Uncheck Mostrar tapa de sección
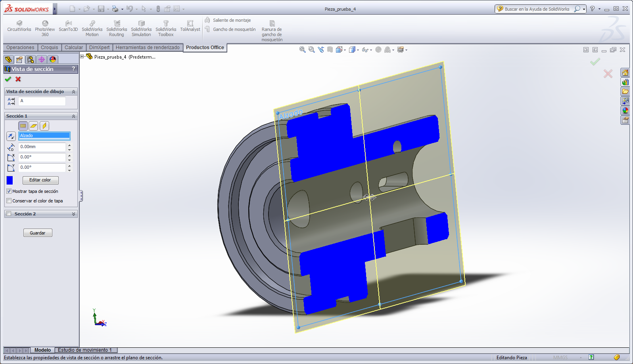The width and height of the screenshot is (633, 364). coord(9,191)
